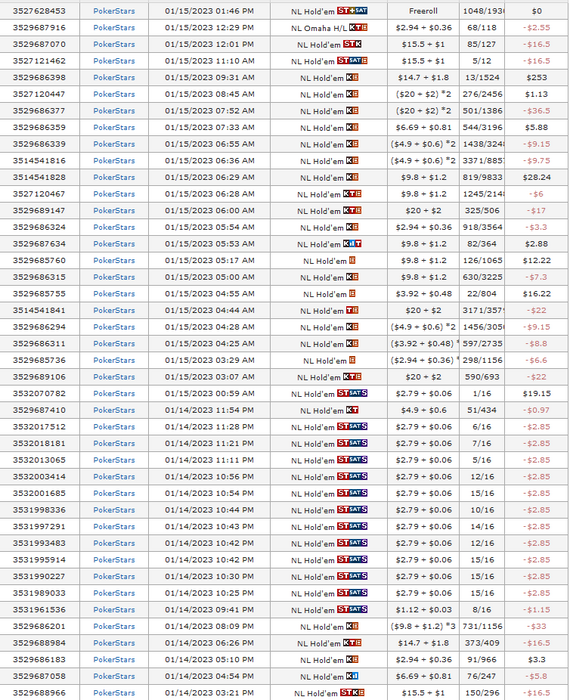Click the date 01/14/2023 10:30 PM
This screenshot has height=700, width=570.
click(x=209, y=576)
